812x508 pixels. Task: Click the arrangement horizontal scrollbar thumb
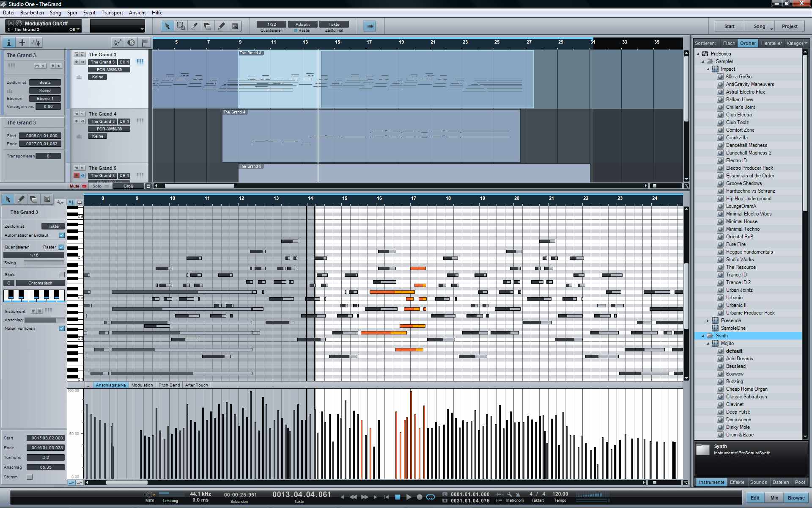(199, 186)
